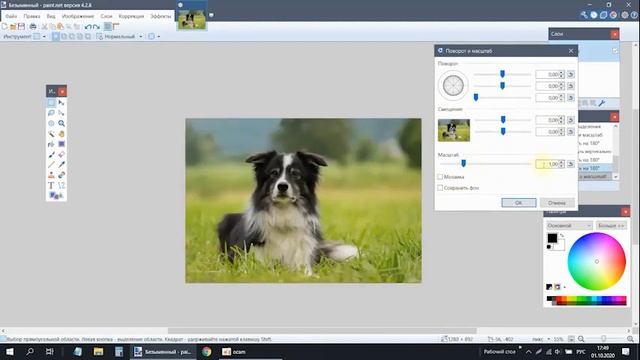Reset the scale value in dialog
This screenshot has height=360, width=640.
click(x=571, y=164)
